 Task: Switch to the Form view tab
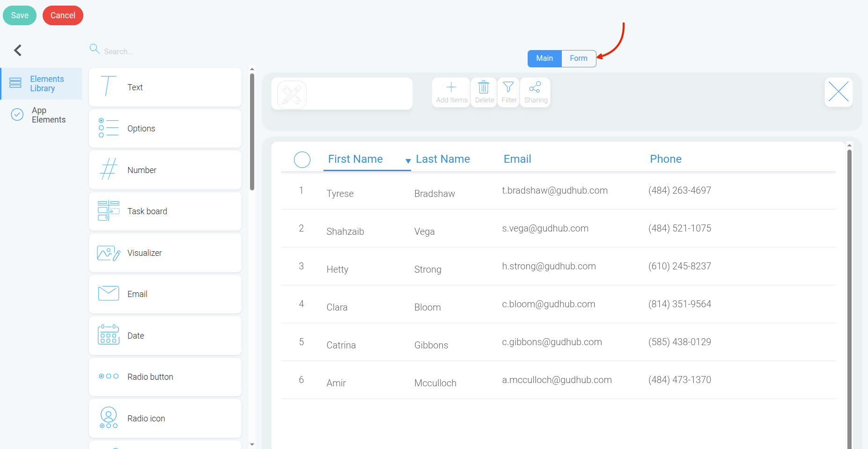[579, 58]
